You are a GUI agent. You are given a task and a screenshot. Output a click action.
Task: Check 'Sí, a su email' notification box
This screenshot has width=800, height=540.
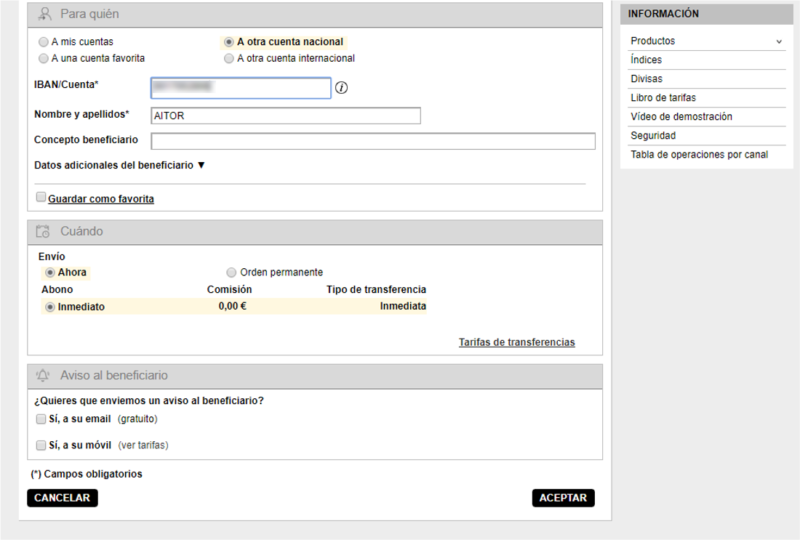[41, 419]
